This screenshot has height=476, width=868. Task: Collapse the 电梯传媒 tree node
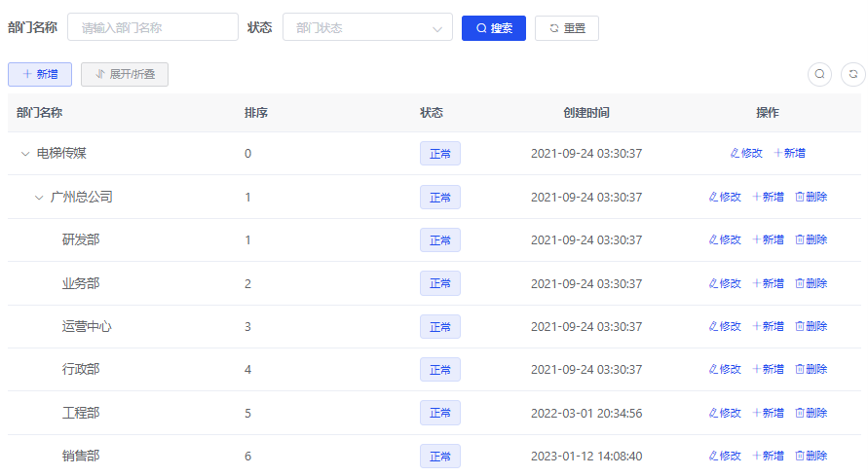tap(25, 154)
